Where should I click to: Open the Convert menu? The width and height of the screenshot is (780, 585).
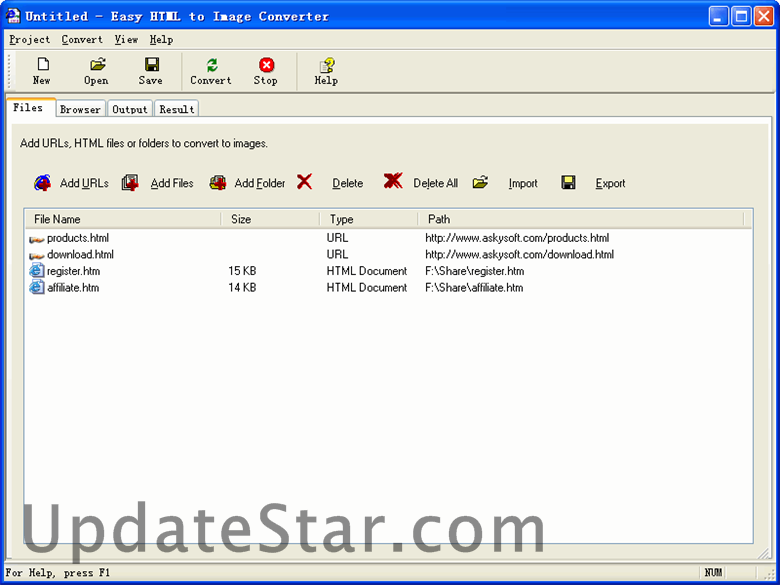point(82,39)
